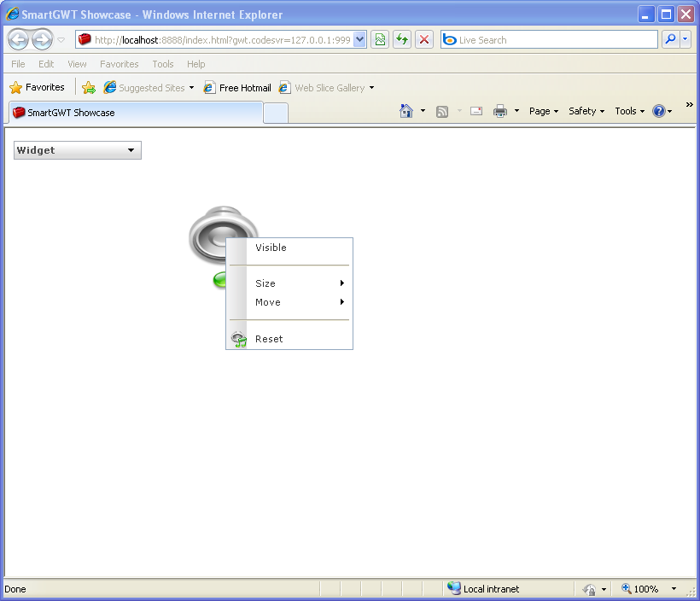Click Add to Favorites Bar star icon
The image size is (700, 601).
pyautogui.click(x=89, y=88)
